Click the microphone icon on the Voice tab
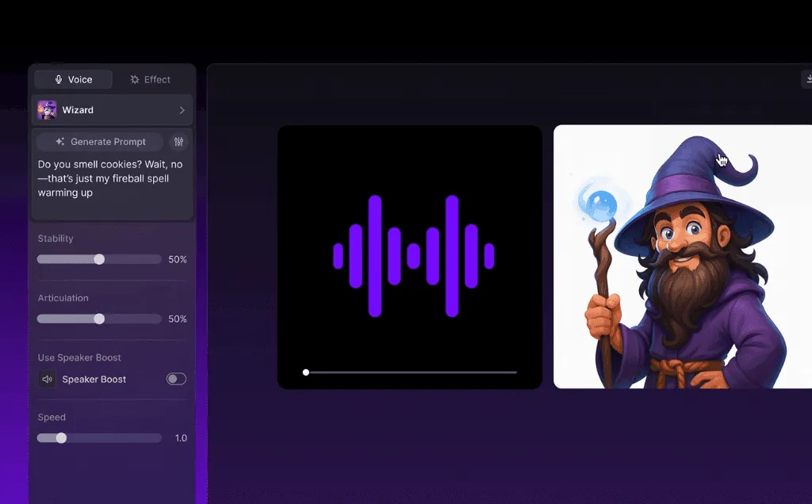Image resolution: width=812 pixels, height=504 pixels. pyautogui.click(x=59, y=79)
